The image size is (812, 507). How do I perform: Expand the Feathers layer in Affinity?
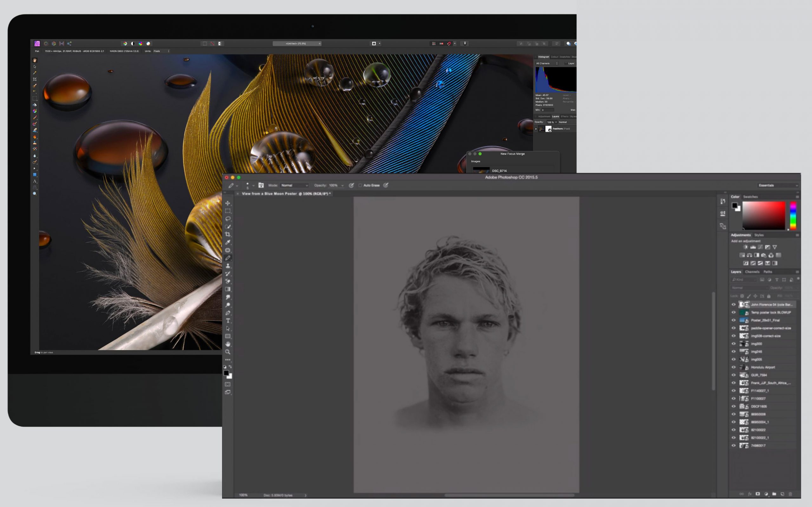click(536, 129)
